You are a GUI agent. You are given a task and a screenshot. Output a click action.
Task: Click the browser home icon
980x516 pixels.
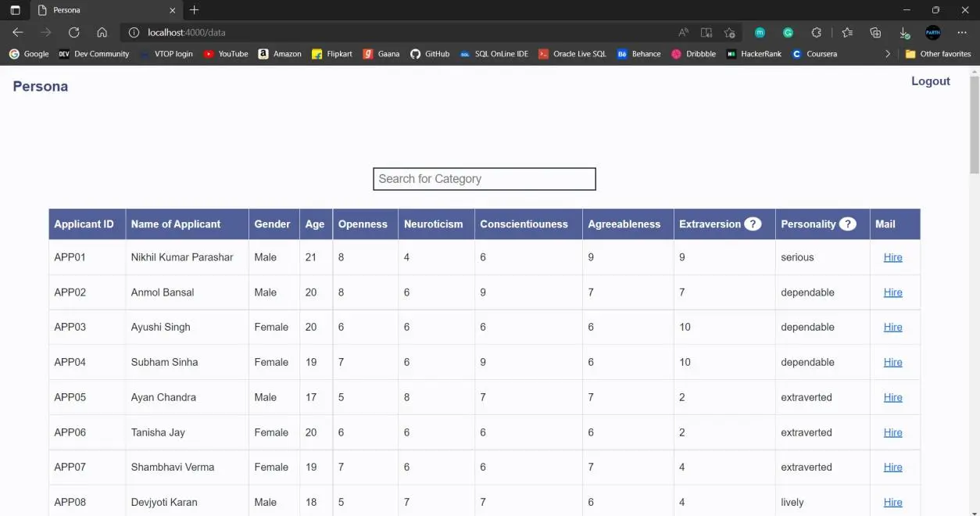[x=102, y=33]
